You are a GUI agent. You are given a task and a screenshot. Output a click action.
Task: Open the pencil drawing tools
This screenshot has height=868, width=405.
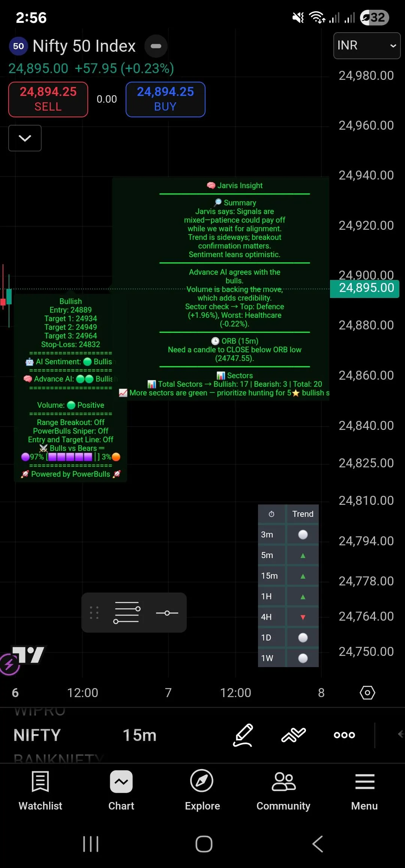click(243, 735)
